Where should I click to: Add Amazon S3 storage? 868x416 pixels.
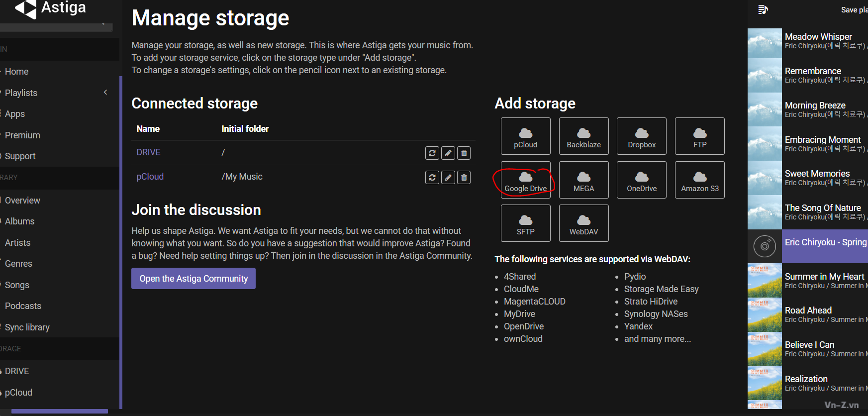699,180
